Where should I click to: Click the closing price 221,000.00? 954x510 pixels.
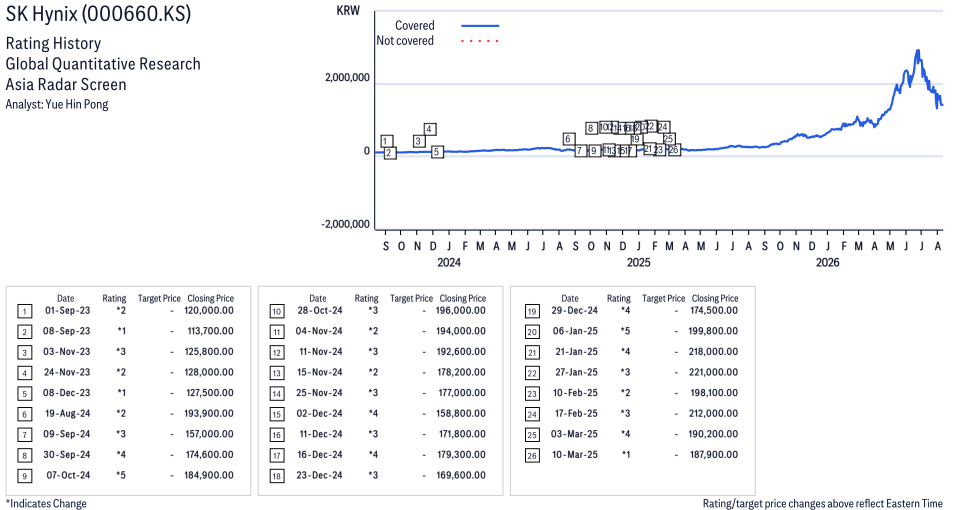[714, 372]
